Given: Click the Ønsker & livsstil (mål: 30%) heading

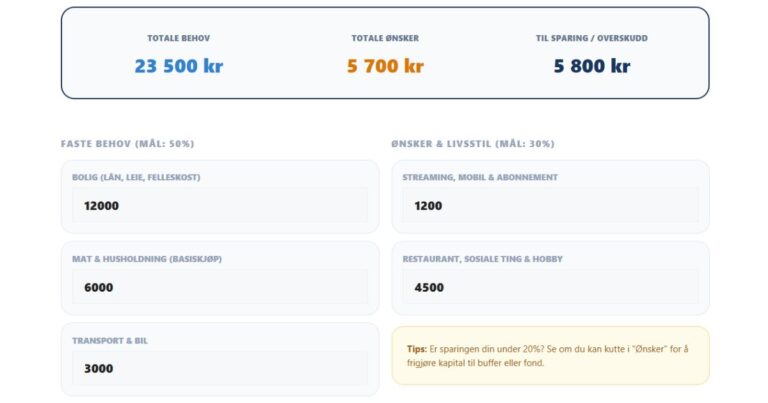Looking at the screenshot, I should [x=472, y=144].
